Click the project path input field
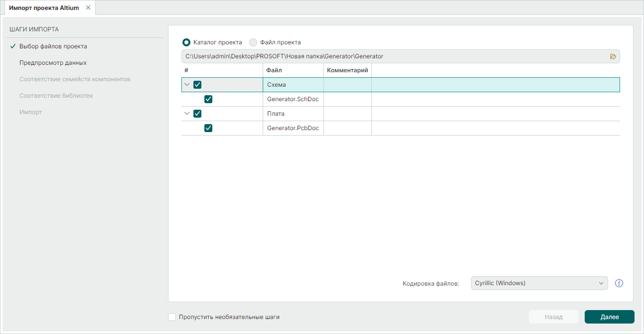644x334 pixels. coord(394,56)
